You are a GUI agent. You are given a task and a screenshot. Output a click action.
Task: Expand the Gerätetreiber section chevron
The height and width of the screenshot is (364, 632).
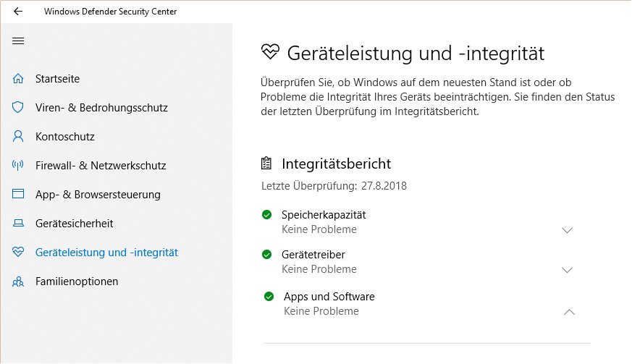coord(567,270)
